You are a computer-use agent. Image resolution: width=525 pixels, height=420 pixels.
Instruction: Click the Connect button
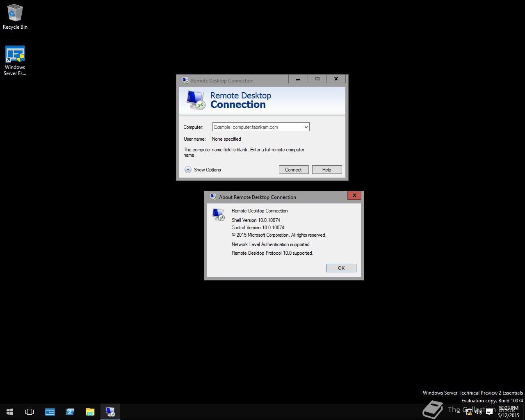pyautogui.click(x=294, y=170)
